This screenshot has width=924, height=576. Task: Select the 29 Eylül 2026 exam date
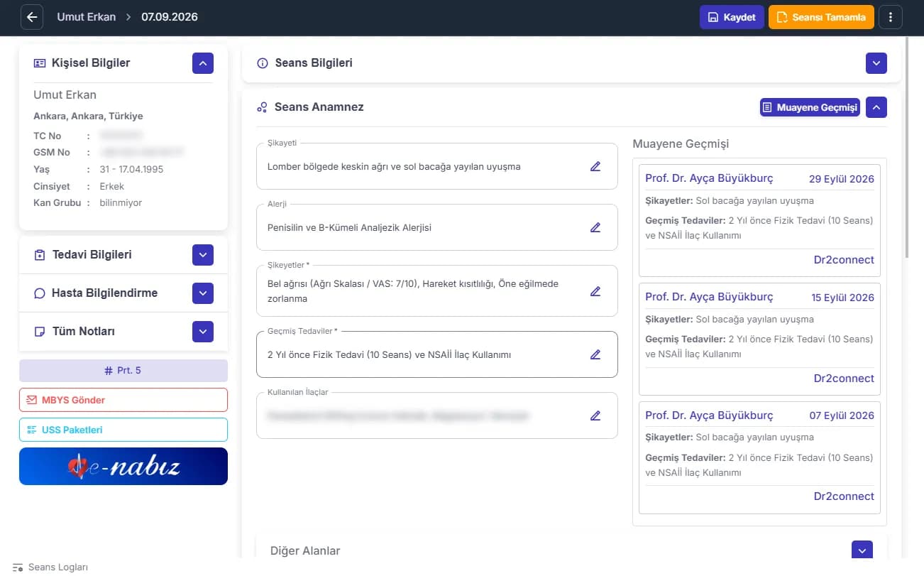[842, 179]
